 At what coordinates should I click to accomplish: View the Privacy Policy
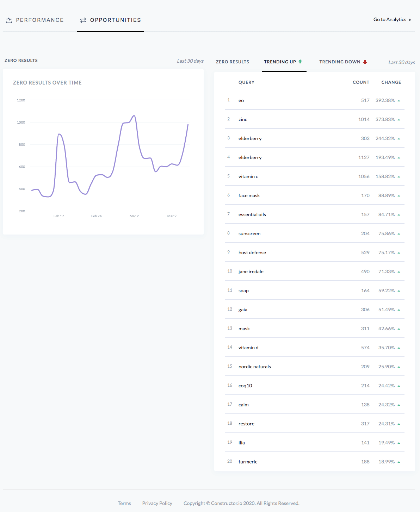pyautogui.click(x=157, y=503)
